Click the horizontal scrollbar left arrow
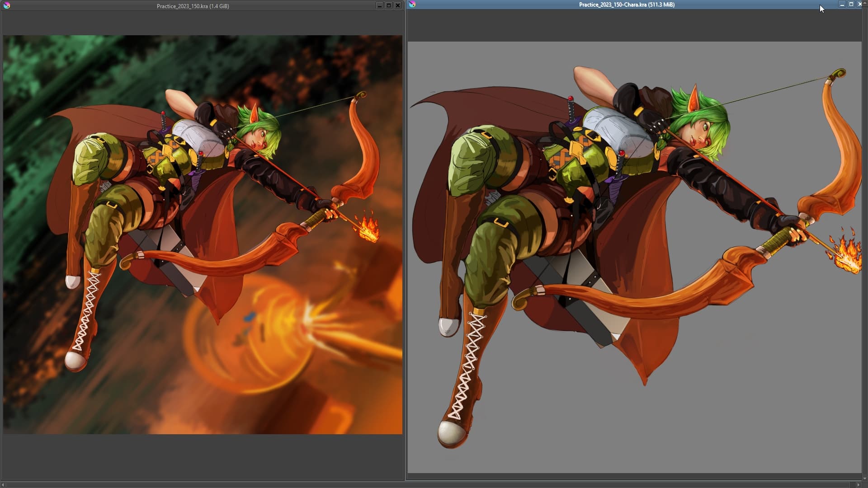 point(3,485)
